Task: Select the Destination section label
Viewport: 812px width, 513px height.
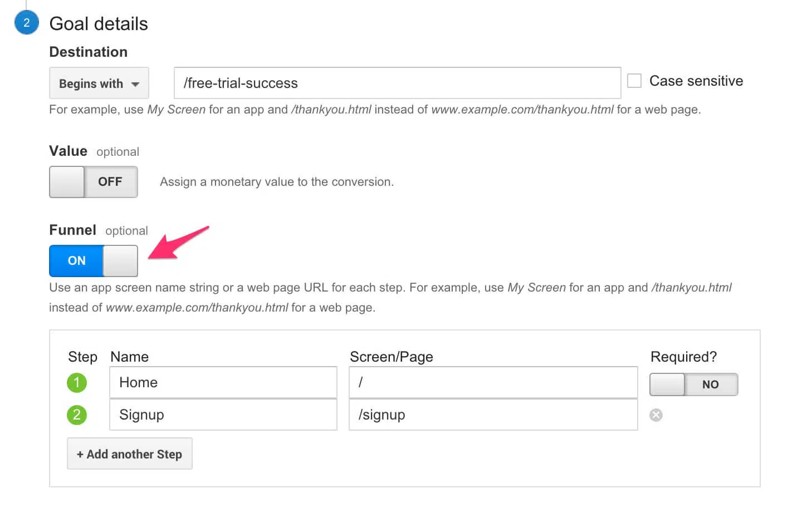Action: click(x=89, y=52)
